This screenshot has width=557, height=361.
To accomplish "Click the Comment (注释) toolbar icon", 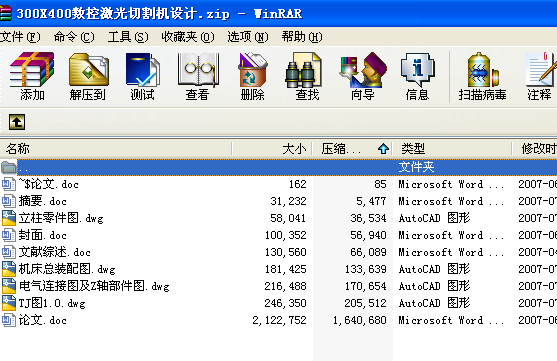I will click(x=540, y=70).
